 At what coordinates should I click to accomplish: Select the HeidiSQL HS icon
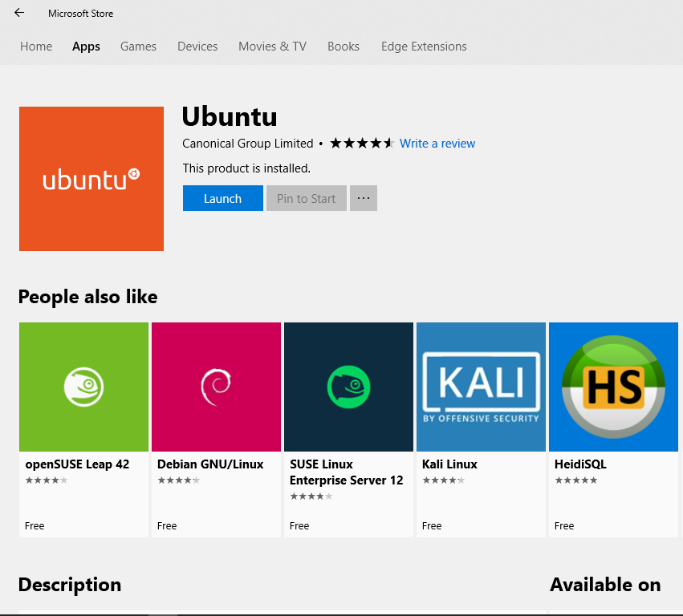pos(612,386)
